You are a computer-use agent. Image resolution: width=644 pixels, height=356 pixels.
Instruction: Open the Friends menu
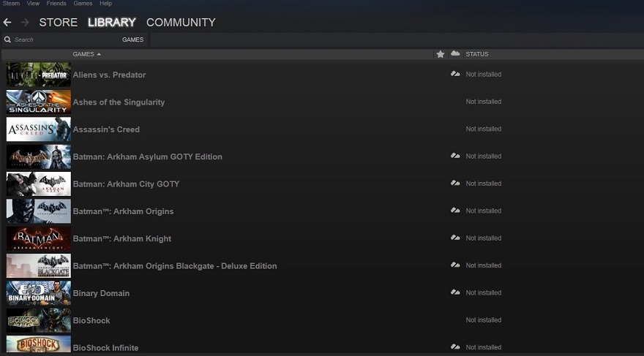click(x=56, y=3)
